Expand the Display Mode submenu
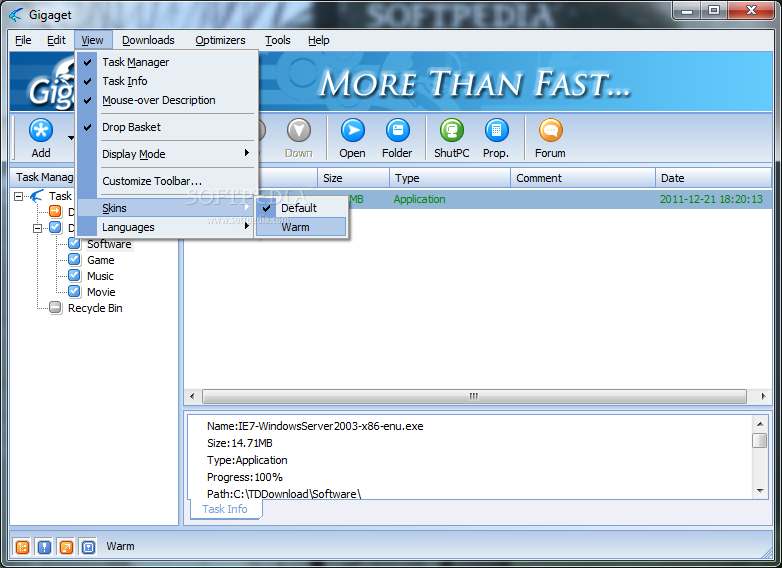 coord(167,154)
